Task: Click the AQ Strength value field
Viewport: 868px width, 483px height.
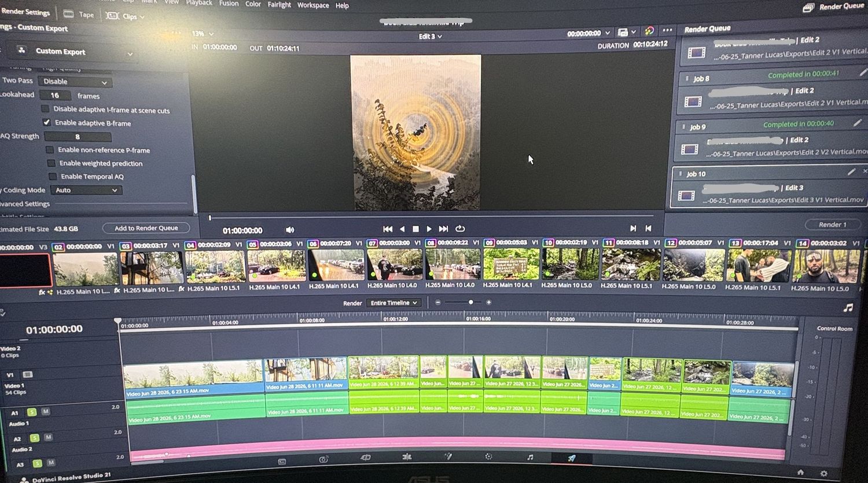Action: [x=78, y=137]
